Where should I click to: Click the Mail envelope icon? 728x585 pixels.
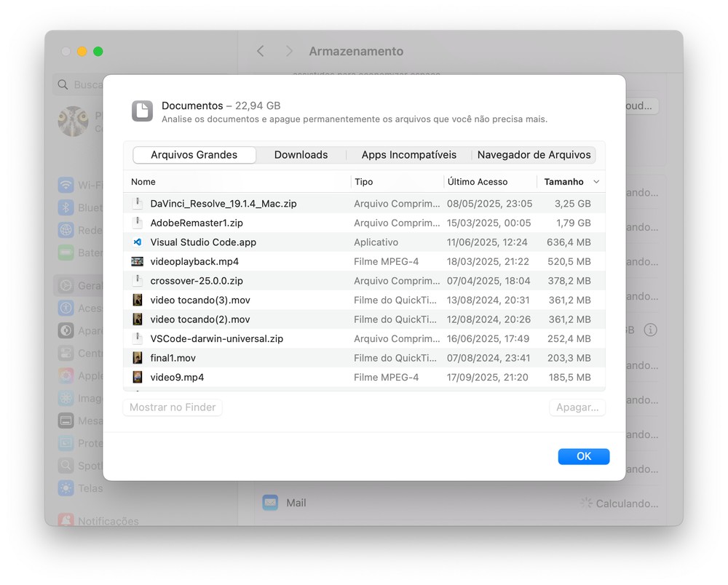click(270, 502)
